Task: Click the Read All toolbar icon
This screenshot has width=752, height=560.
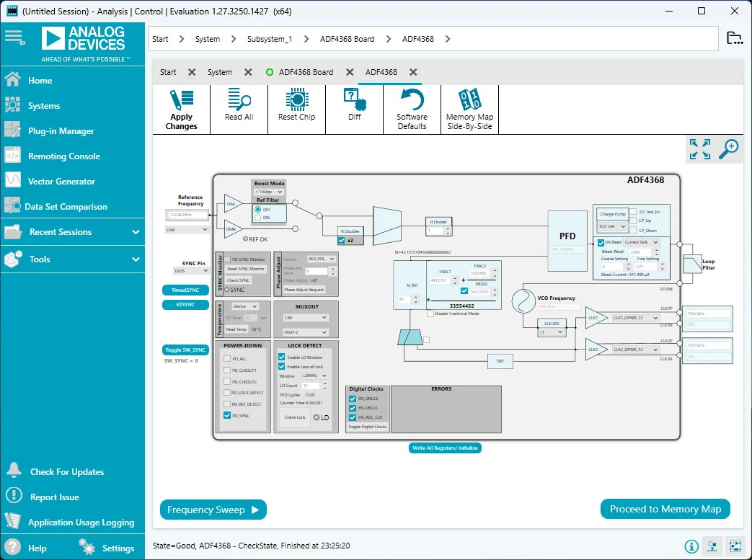Action: [239, 99]
